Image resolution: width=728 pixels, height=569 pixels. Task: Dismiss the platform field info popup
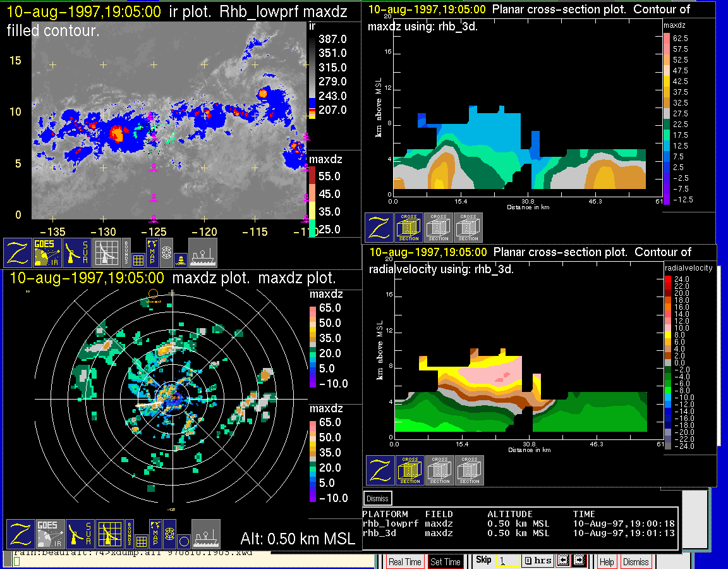[378, 498]
